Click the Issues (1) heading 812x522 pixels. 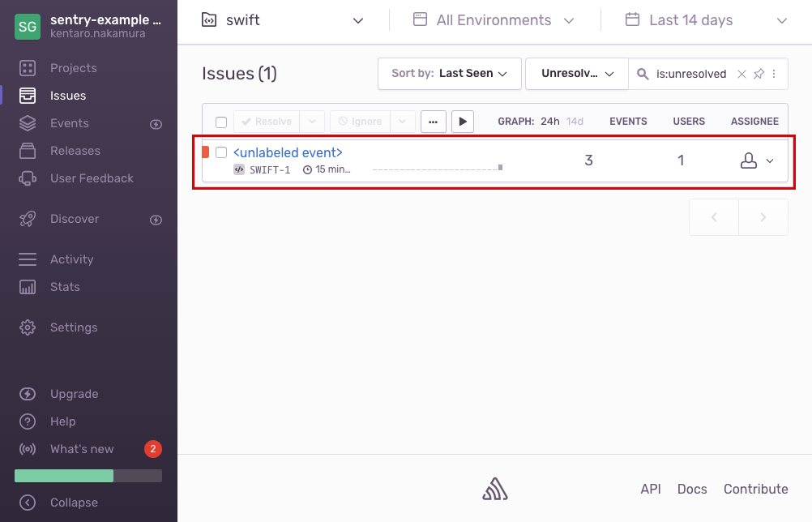tap(239, 74)
